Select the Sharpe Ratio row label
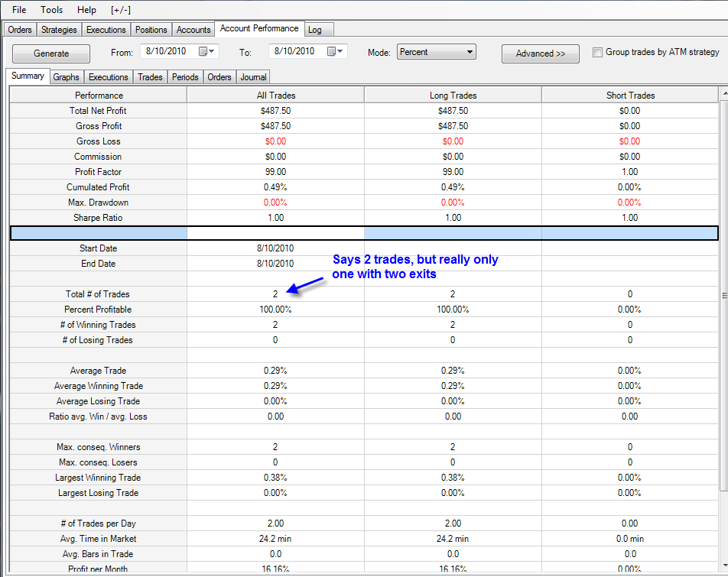Image resolution: width=728 pixels, height=577 pixels. [98, 218]
